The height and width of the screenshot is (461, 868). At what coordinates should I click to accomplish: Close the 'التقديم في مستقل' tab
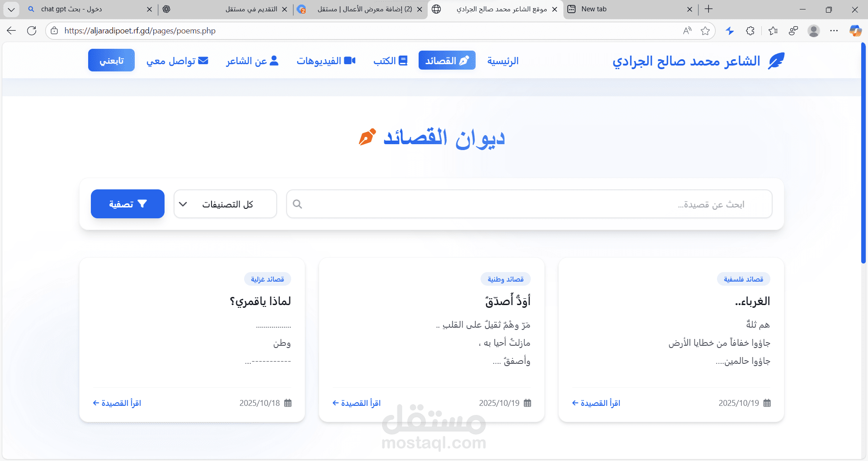[284, 9]
